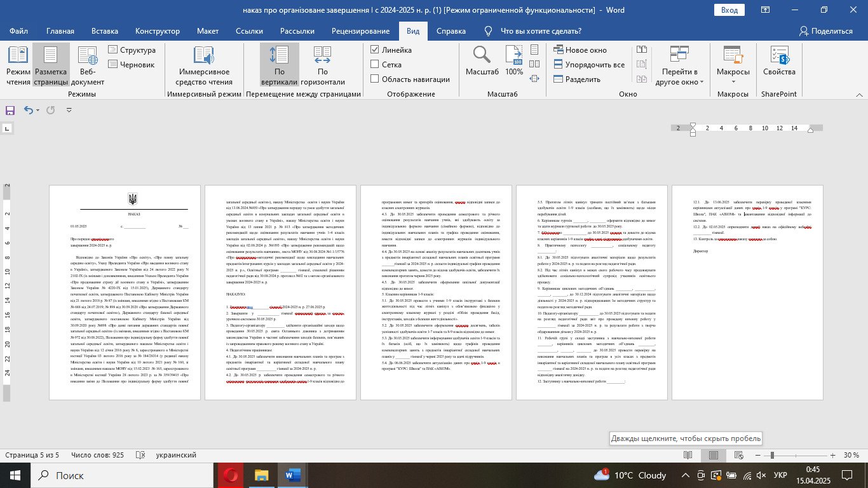
Task: Switch to Черновик draft view
Action: (x=131, y=64)
